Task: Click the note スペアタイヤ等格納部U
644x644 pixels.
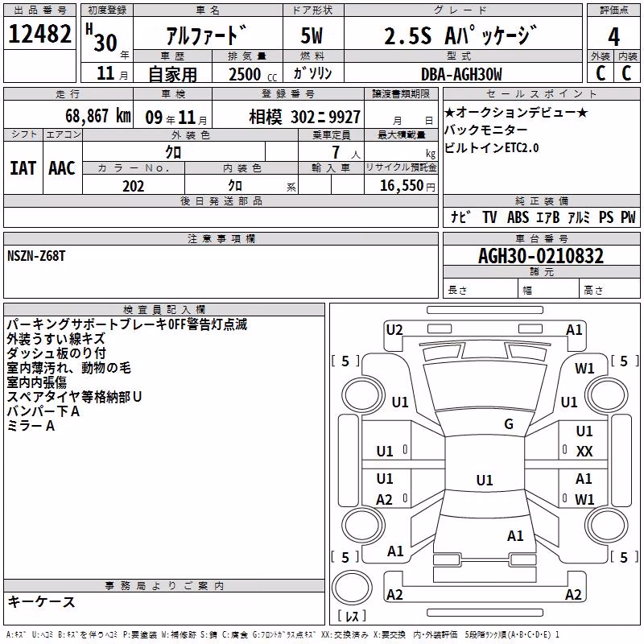Action: point(74,397)
